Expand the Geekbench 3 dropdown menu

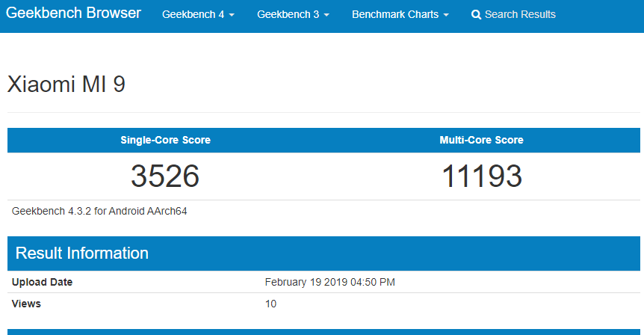click(x=293, y=14)
